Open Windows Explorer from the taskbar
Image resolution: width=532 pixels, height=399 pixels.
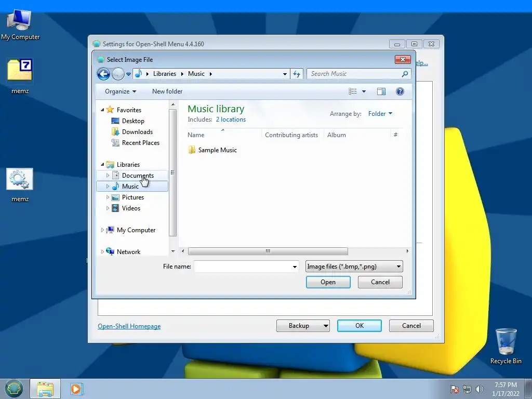coord(45,389)
